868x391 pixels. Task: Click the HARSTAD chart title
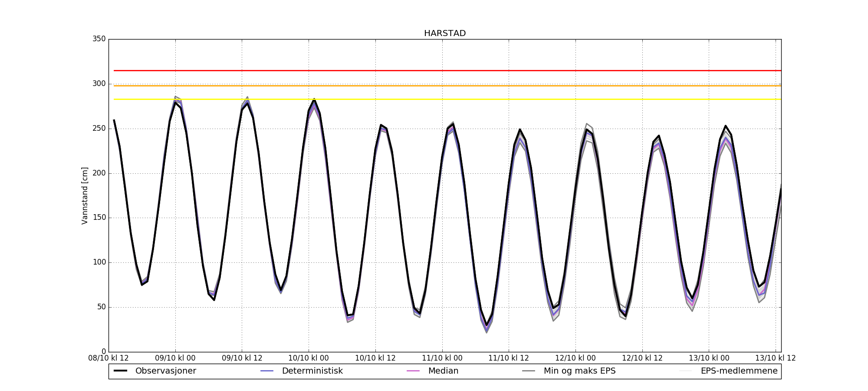(444, 33)
